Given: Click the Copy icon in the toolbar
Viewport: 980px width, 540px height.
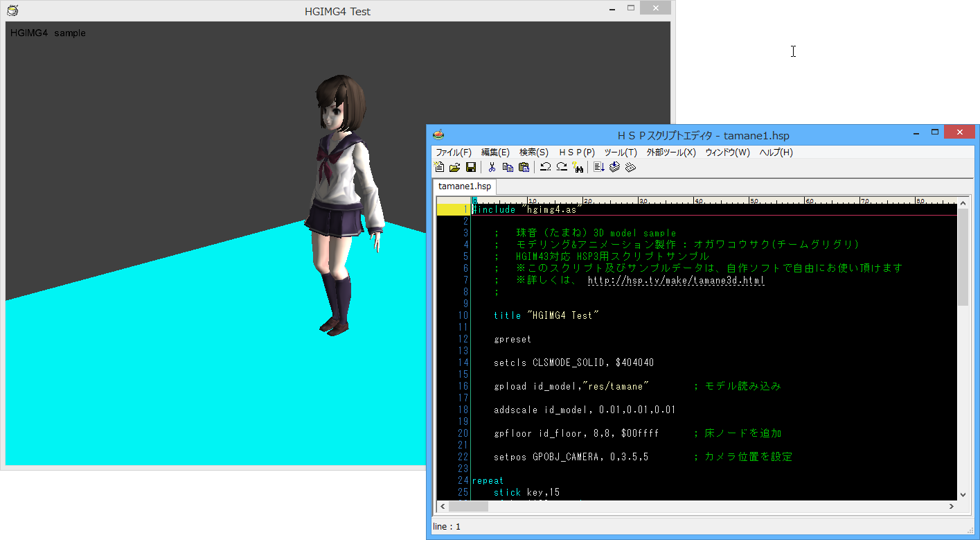Looking at the screenshot, I should [x=508, y=167].
